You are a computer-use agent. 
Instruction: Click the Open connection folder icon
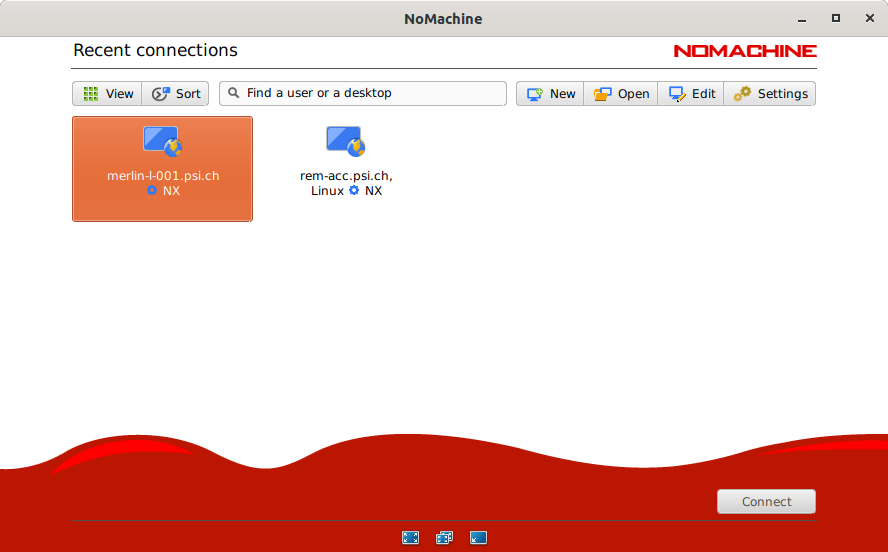602,94
